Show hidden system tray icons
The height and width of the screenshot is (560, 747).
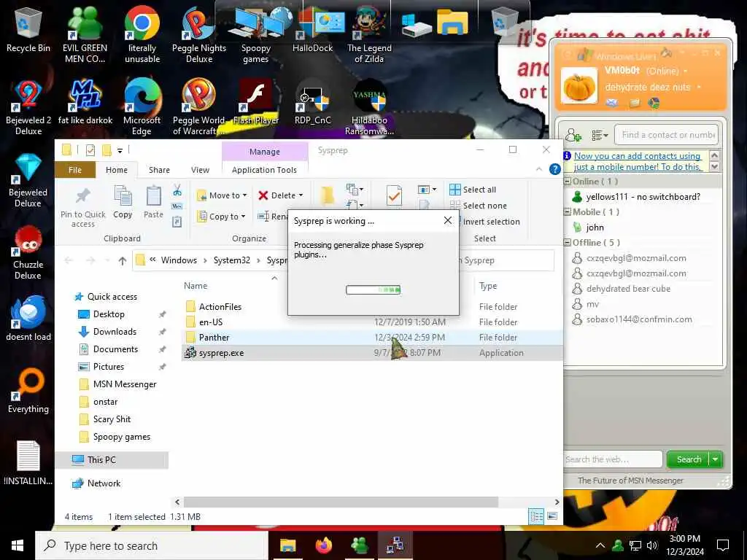point(600,545)
